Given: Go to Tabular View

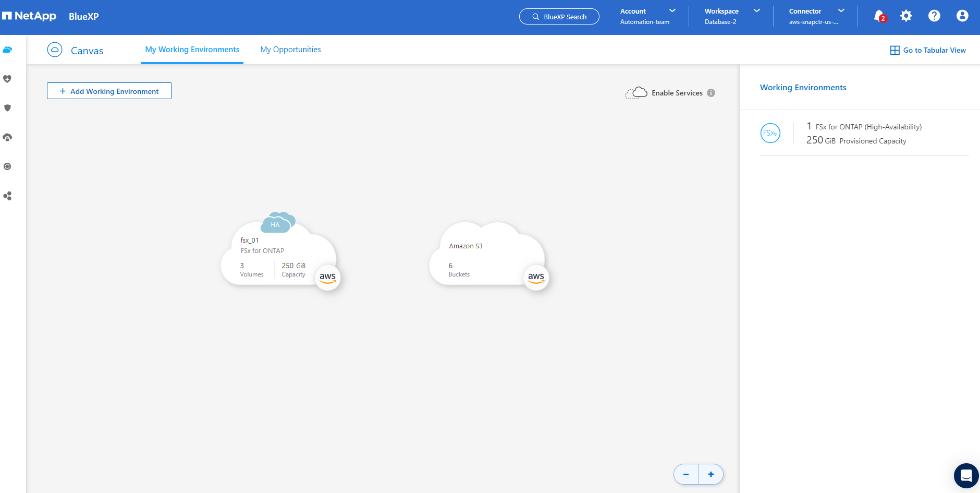Looking at the screenshot, I should tap(928, 50).
